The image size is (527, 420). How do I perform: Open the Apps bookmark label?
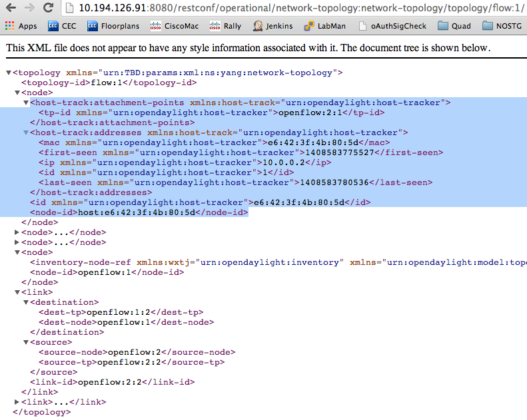[x=27, y=26]
